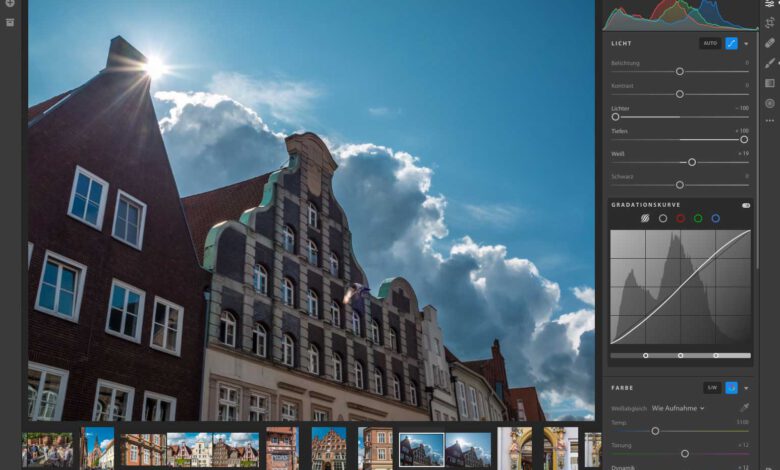Open the Weißabgleich 'Wie Aufnahme' dropdown
Viewport: 780px width, 470px height.
[678, 408]
